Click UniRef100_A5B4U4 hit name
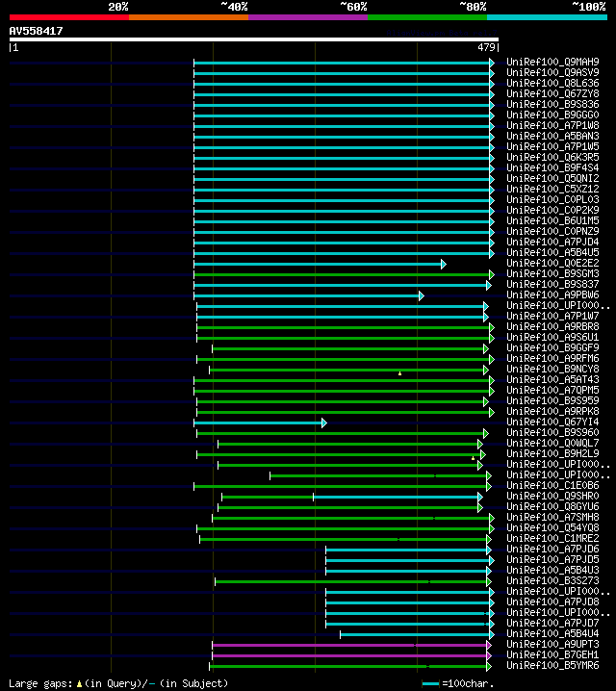This screenshot has height=691, width=616. (x=552, y=633)
